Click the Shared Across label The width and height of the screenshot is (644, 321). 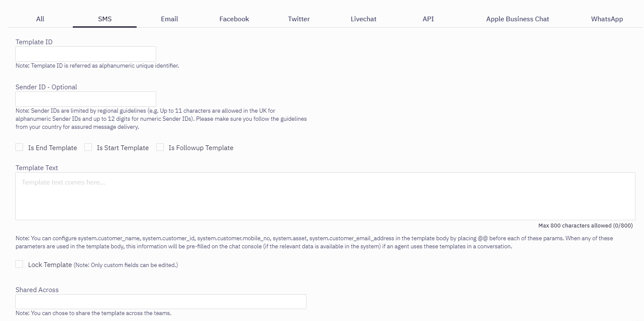[37, 290]
